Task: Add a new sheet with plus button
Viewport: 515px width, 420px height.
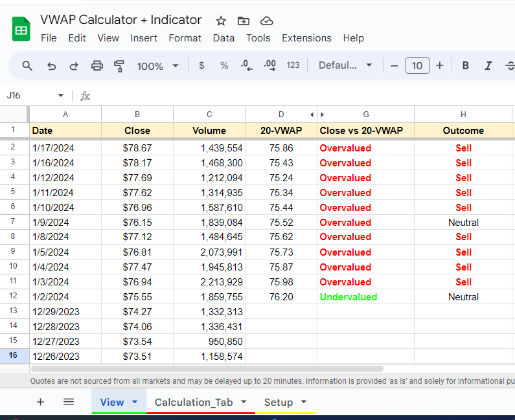Action: tap(40, 402)
